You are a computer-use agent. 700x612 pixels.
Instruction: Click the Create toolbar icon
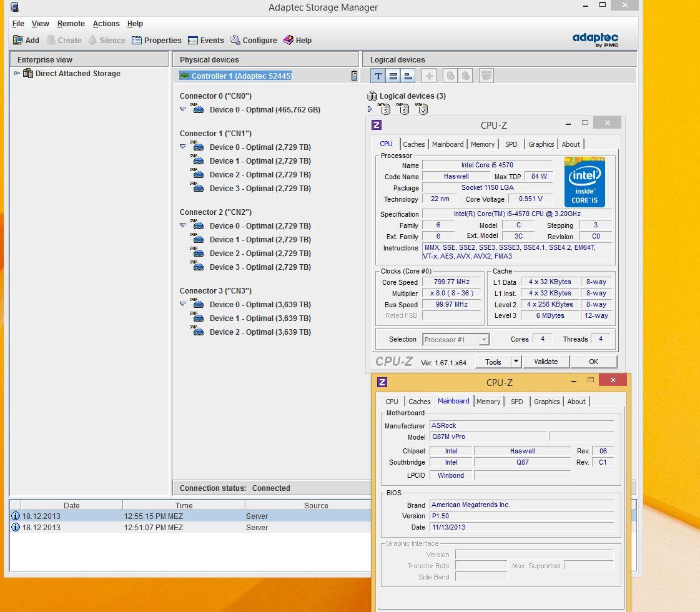[x=51, y=40]
